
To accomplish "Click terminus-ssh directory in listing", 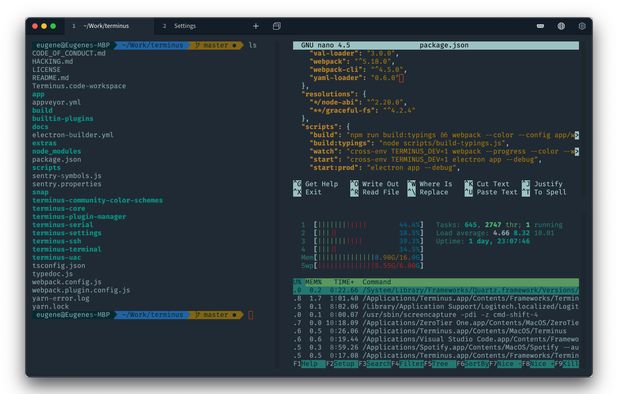I will click(57, 241).
